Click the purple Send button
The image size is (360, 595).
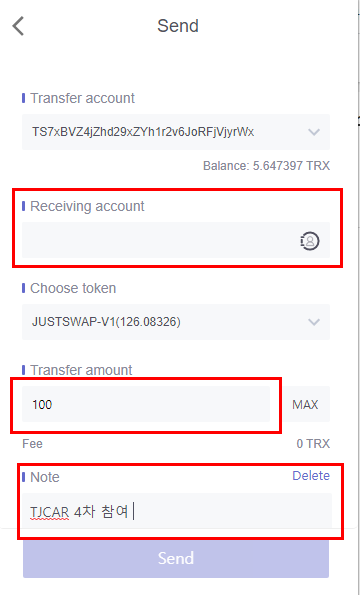click(176, 558)
